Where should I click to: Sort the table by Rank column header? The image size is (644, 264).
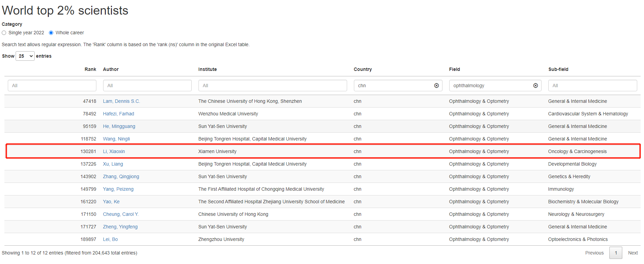click(x=90, y=69)
